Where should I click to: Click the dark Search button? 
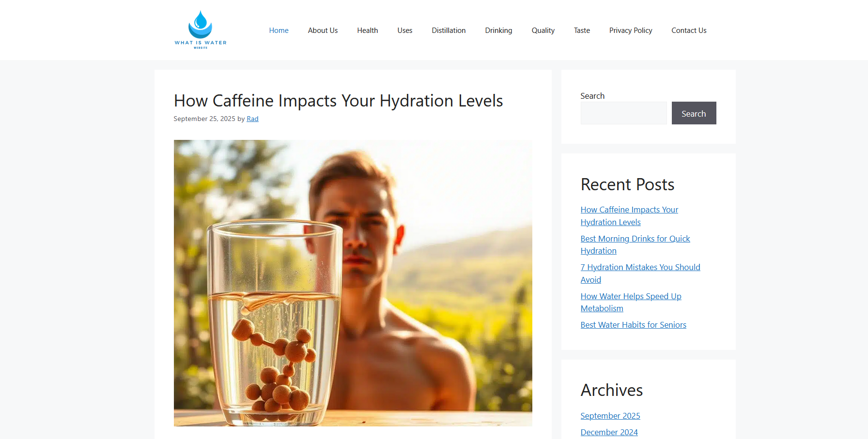(694, 113)
